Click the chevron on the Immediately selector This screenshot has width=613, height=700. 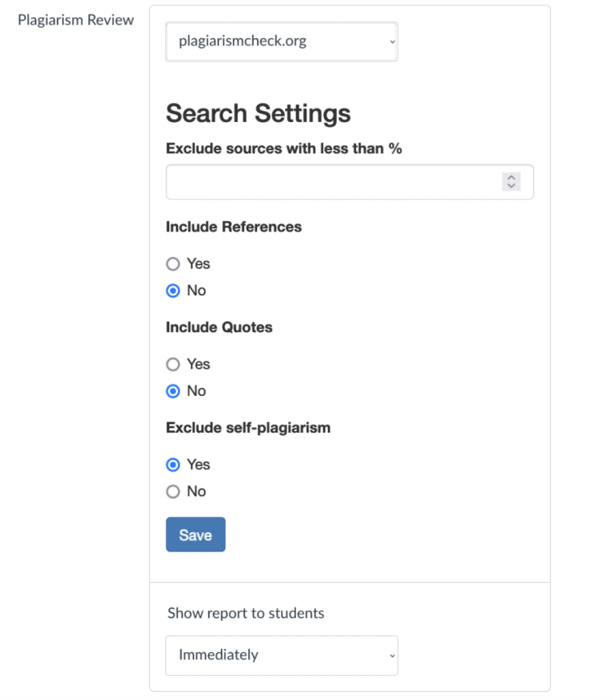[x=390, y=655]
